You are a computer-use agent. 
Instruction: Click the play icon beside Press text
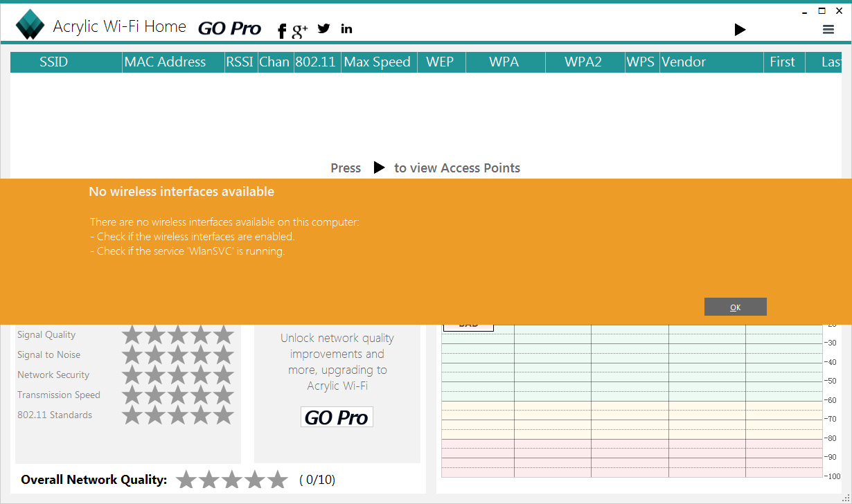tap(379, 168)
